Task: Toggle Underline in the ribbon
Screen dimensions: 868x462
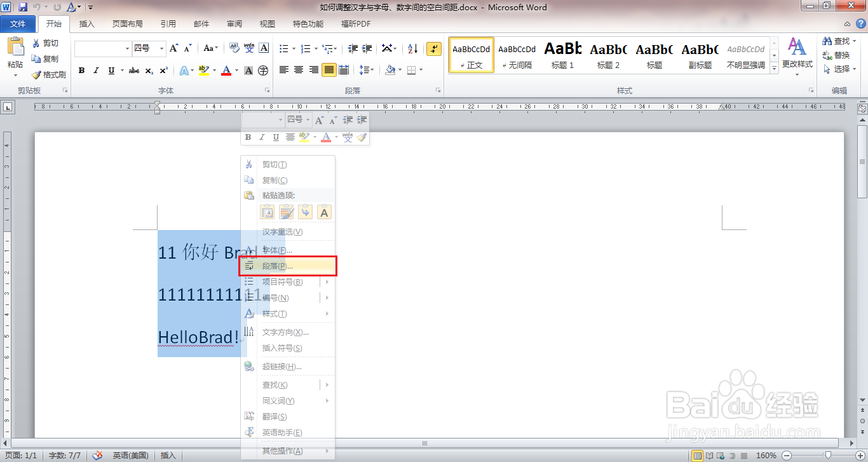Action: point(112,71)
